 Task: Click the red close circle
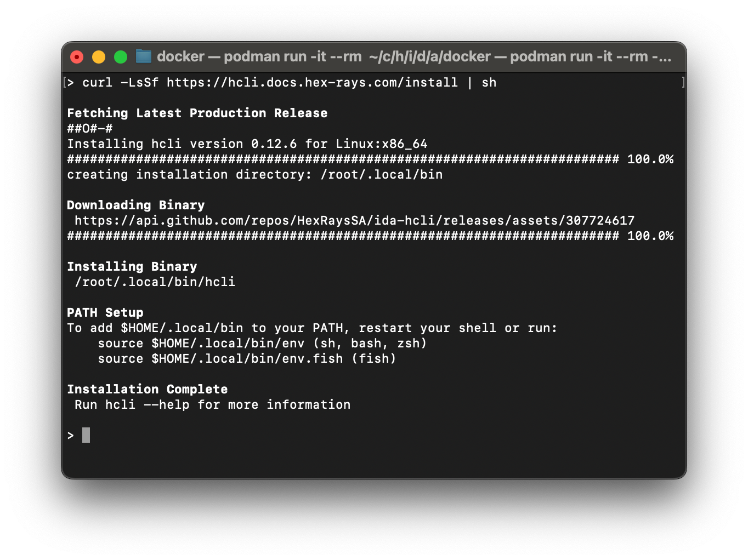[x=77, y=56]
